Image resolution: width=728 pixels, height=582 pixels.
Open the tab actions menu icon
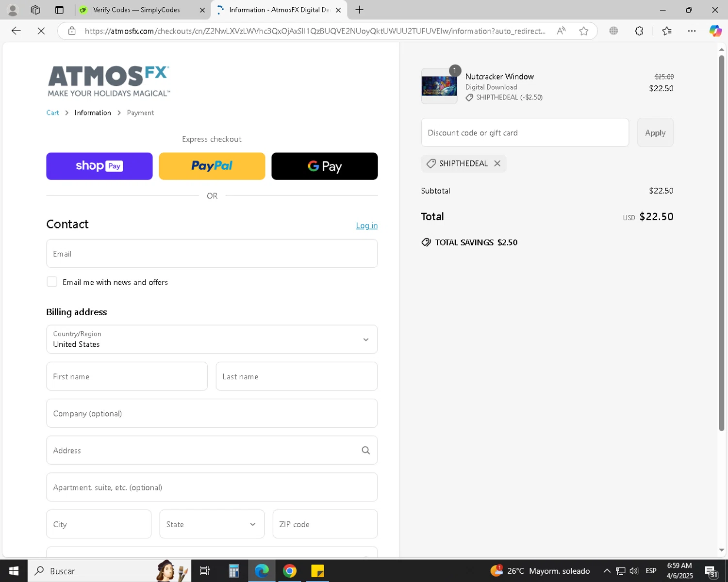pyautogui.click(x=59, y=10)
